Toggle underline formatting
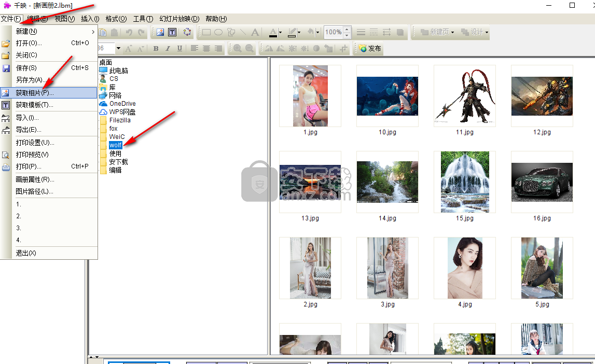595x364 pixels. pos(180,49)
